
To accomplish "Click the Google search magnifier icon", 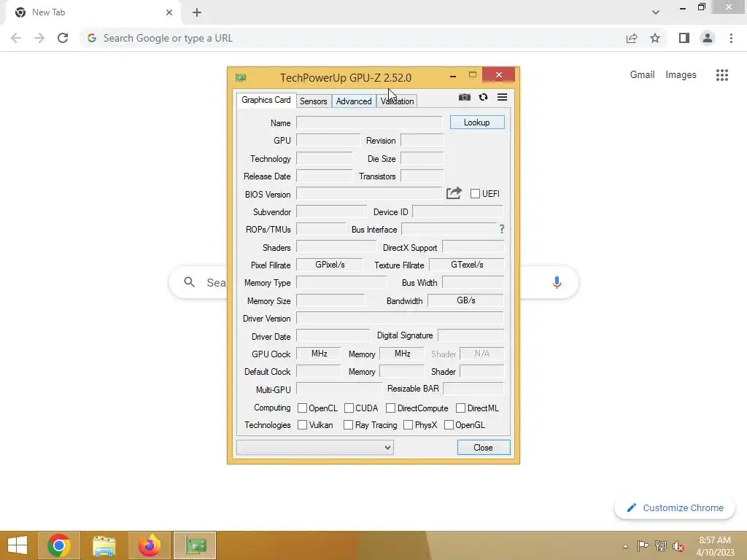I will pos(189,282).
